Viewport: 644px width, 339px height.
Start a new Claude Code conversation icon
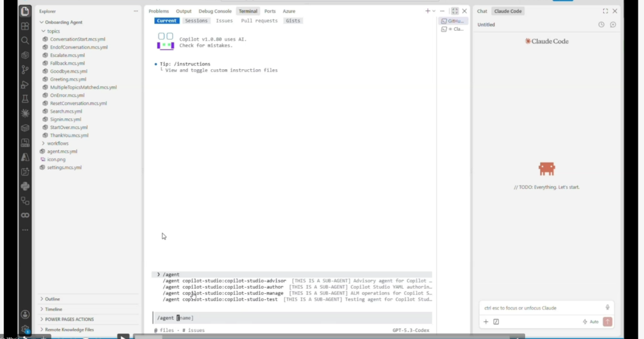[613, 25]
